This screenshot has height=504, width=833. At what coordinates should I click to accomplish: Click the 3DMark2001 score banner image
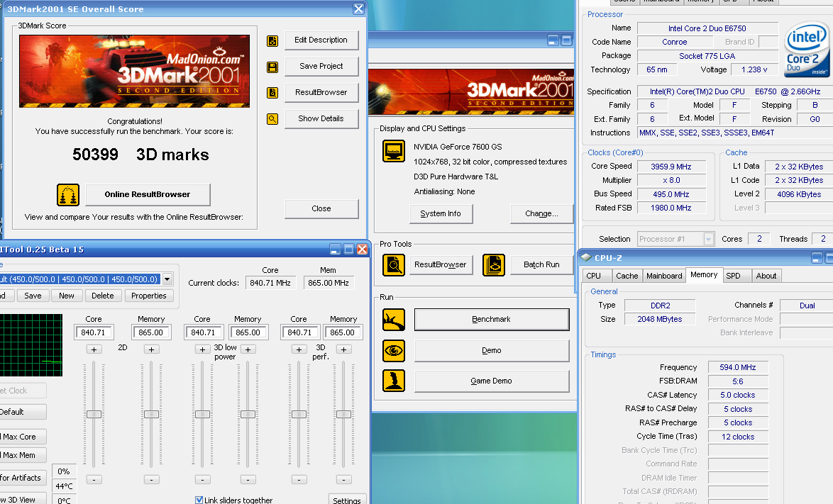pyautogui.click(x=134, y=71)
